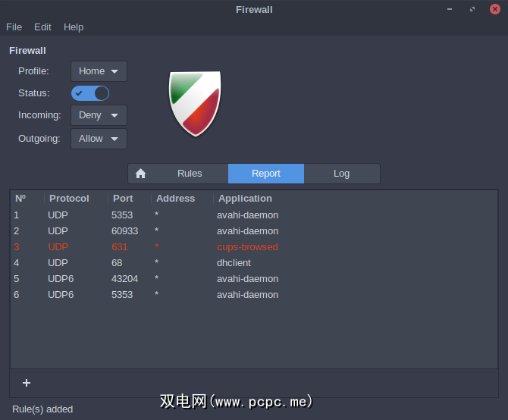The height and width of the screenshot is (420, 508).
Task: Click the Rule(s) added status text
Action: click(x=42, y=409)
